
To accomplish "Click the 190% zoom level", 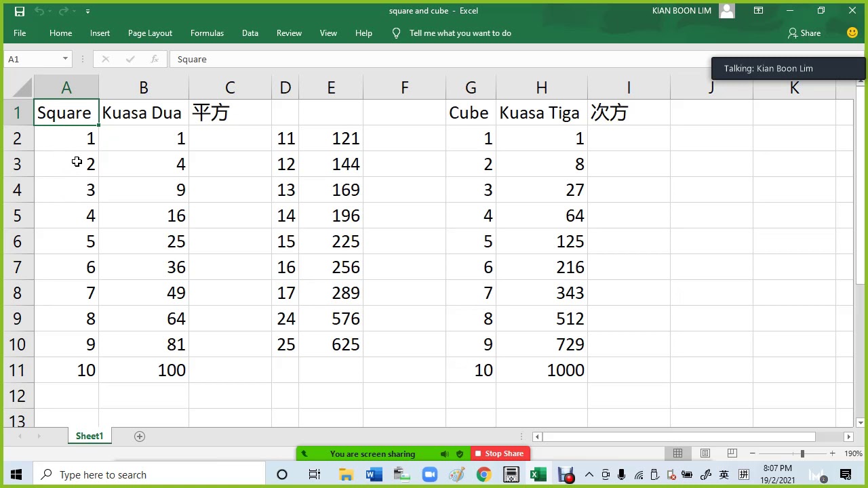I will (x=853, y=453).
